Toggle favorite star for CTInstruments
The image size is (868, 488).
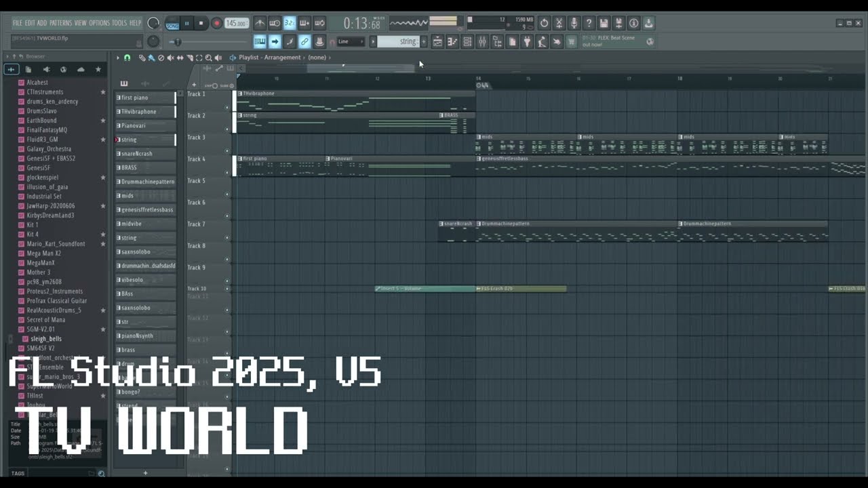point(103,92)
